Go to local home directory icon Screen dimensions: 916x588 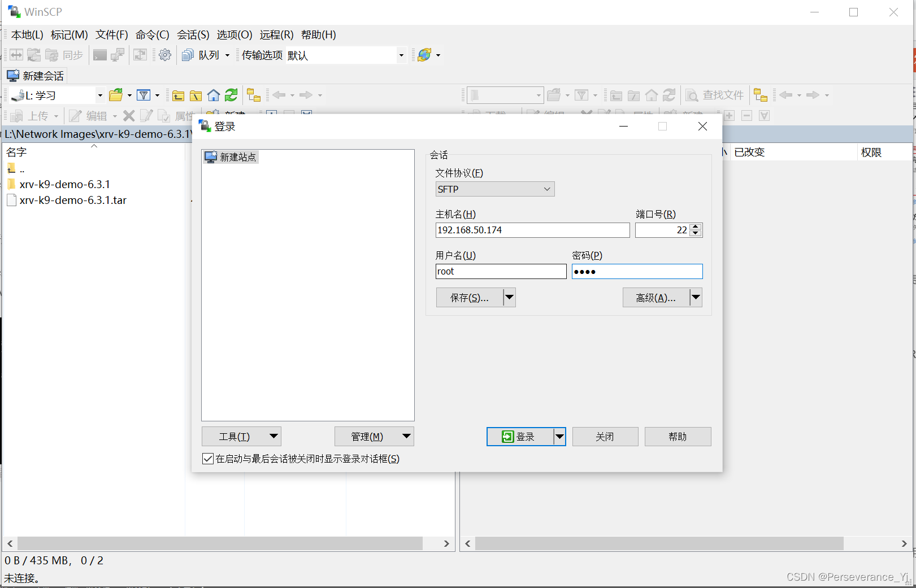point(214,95)
